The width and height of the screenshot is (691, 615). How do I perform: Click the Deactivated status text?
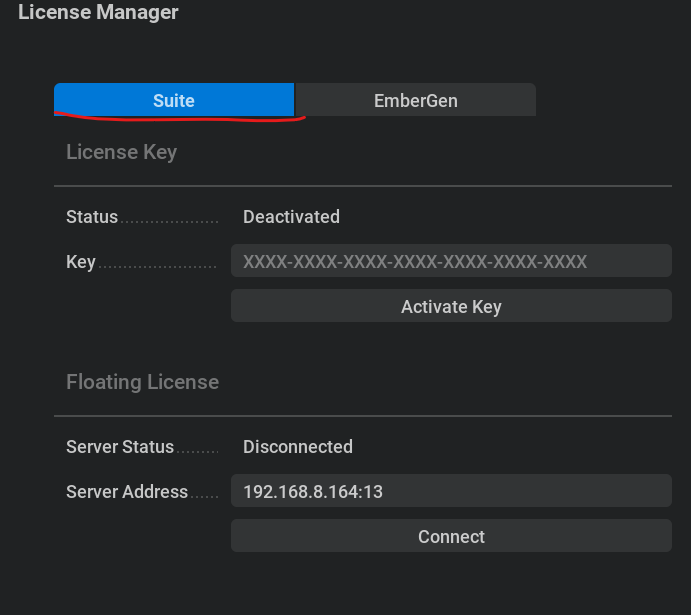291,217
